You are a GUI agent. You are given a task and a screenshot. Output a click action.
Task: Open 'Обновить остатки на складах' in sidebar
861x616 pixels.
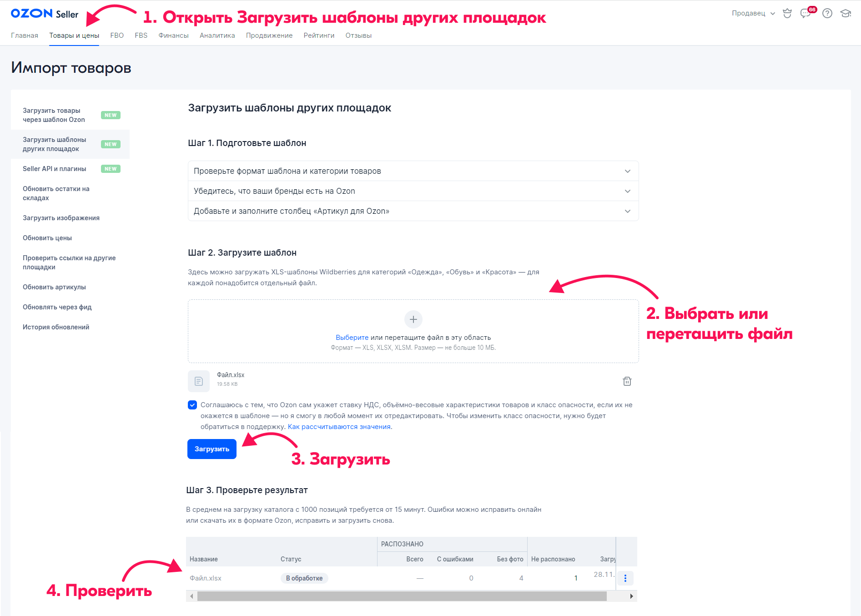click(70, 193)
